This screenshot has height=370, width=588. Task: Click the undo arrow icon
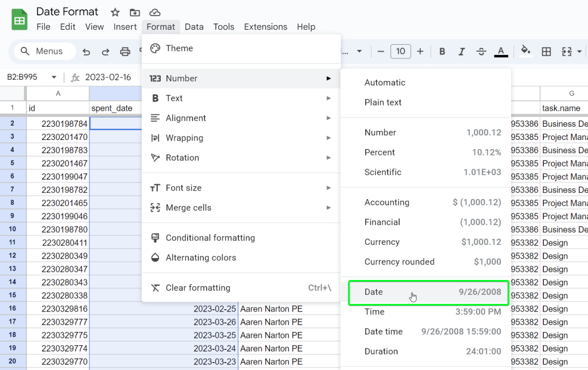[x=86, y=51]
